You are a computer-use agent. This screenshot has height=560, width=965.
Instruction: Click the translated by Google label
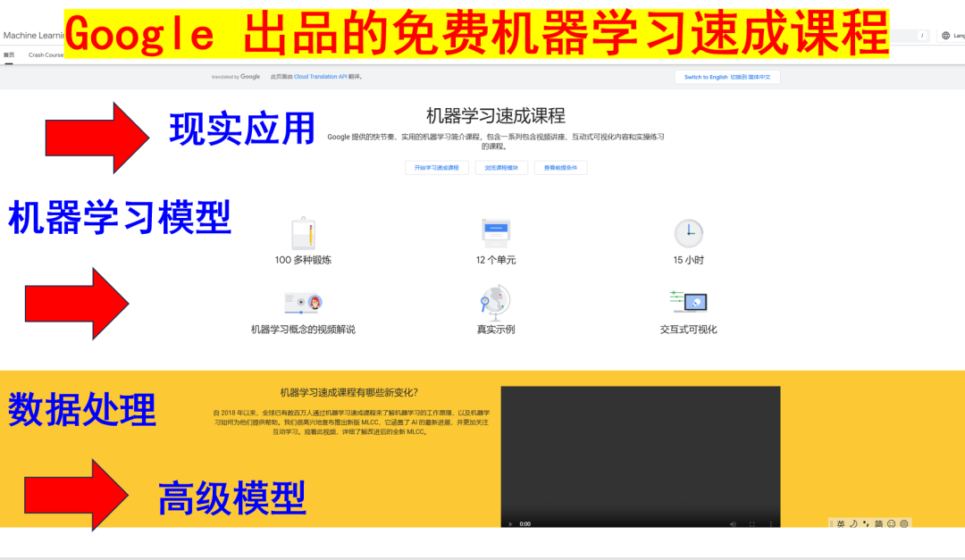point(236,77)
